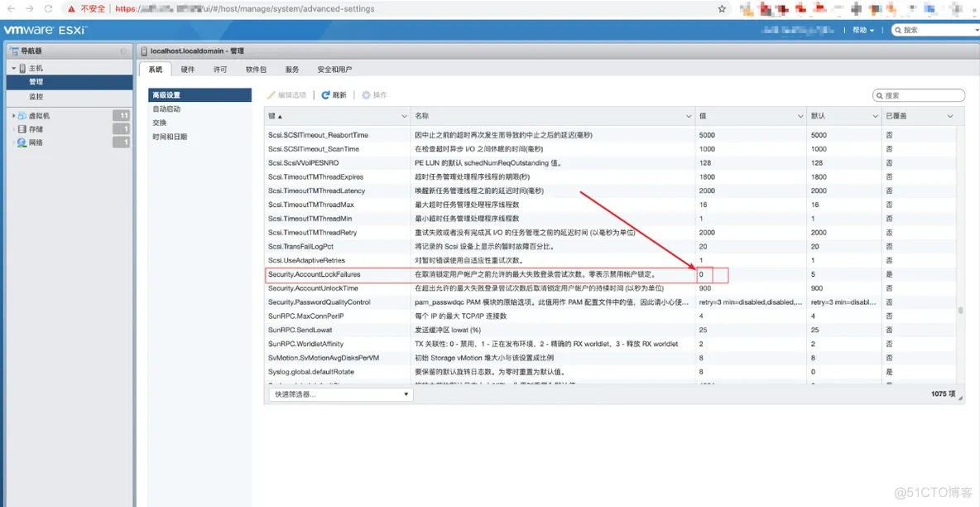Collapse the 导航器 navigator panel

(x=123, y=51)
